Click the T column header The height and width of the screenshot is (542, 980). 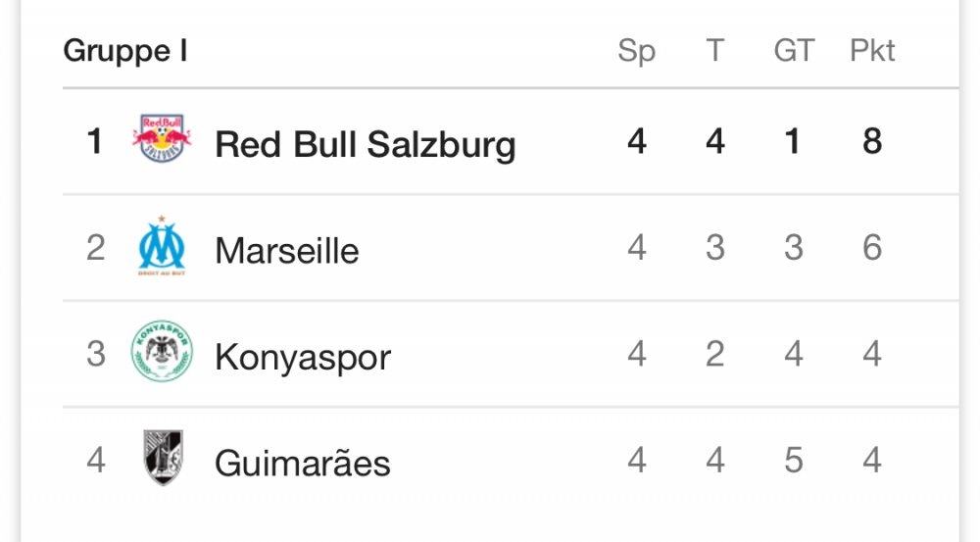(x=715, y=50)
